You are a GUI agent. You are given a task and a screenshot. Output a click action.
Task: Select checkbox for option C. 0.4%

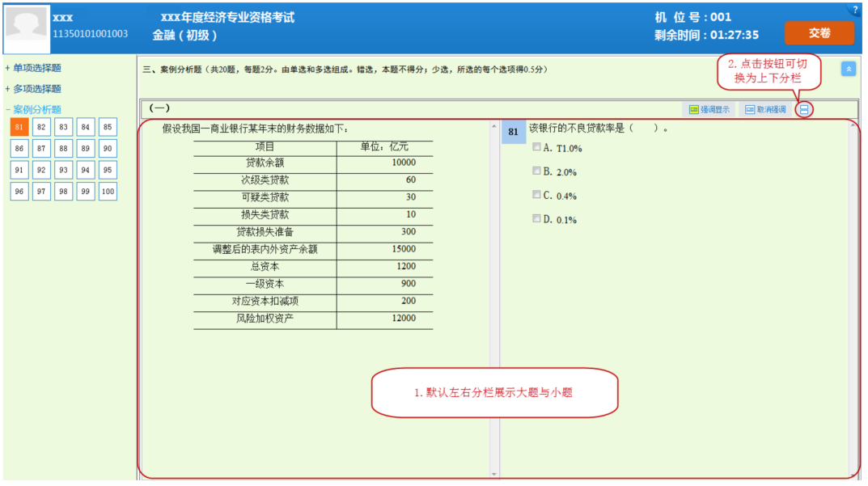[x=536, y=195]
